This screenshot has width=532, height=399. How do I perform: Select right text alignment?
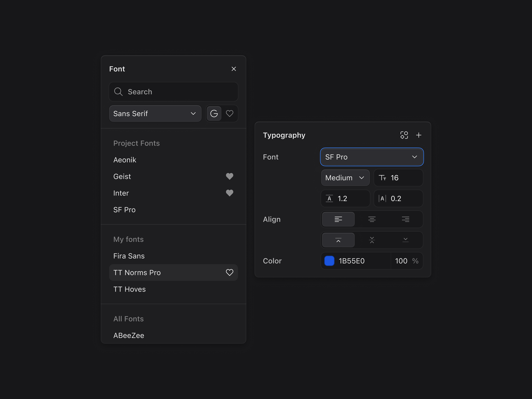[405, 219]
